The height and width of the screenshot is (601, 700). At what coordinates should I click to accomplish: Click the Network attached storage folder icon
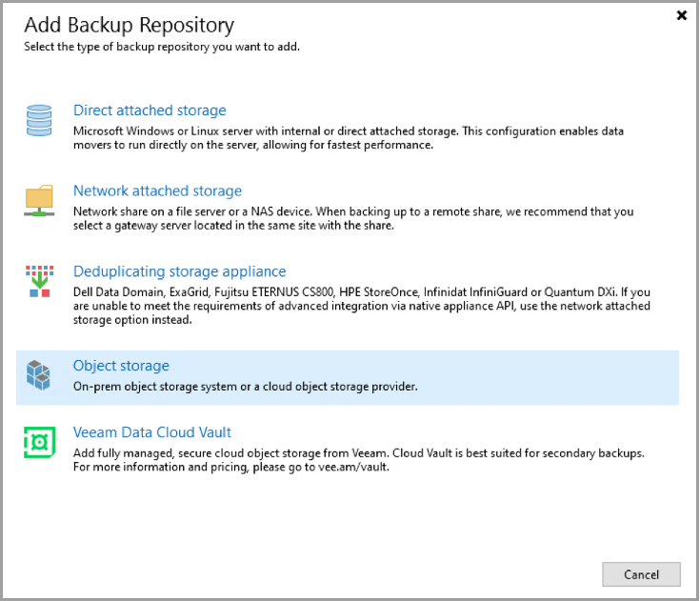tap(39, 200)
